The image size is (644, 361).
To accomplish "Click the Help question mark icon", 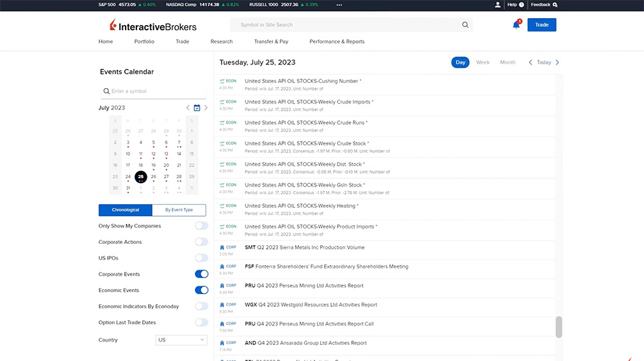I will click(521, 5).
